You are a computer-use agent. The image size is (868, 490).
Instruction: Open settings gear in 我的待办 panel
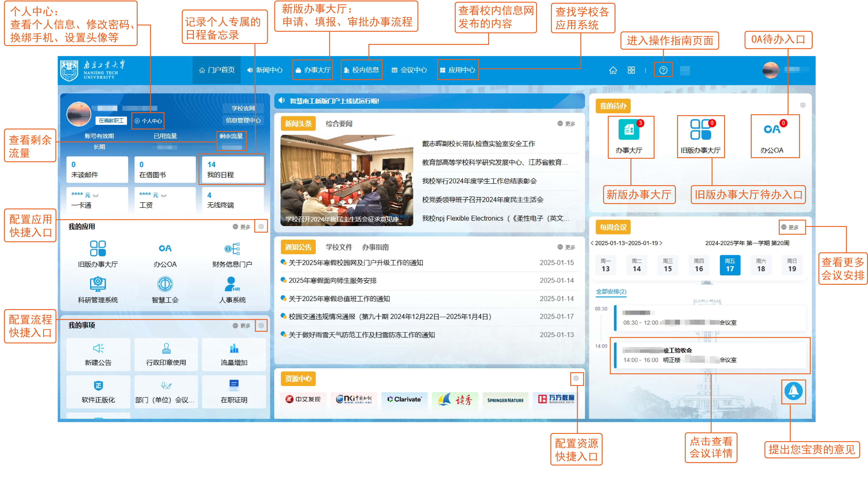click(803, 105)
